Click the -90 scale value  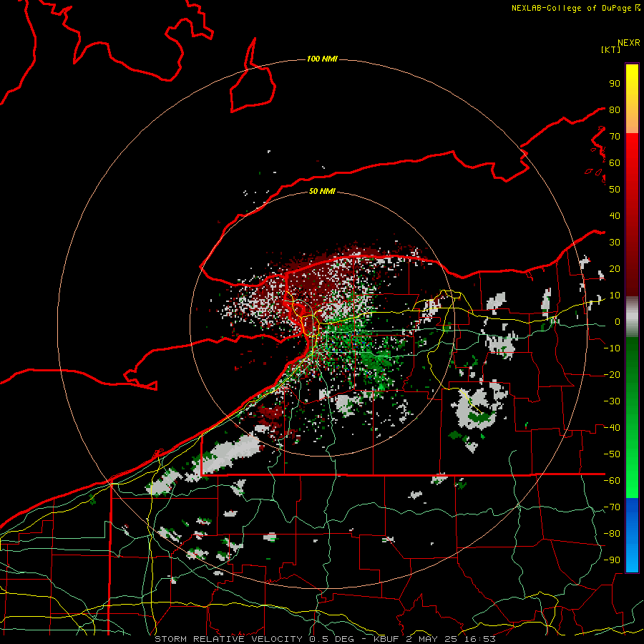[x=612, y=560]
